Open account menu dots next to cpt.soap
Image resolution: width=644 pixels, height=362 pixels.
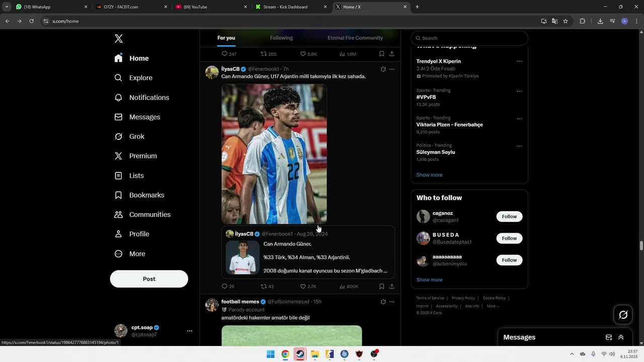pyautogui.click(x=190, y=331)
